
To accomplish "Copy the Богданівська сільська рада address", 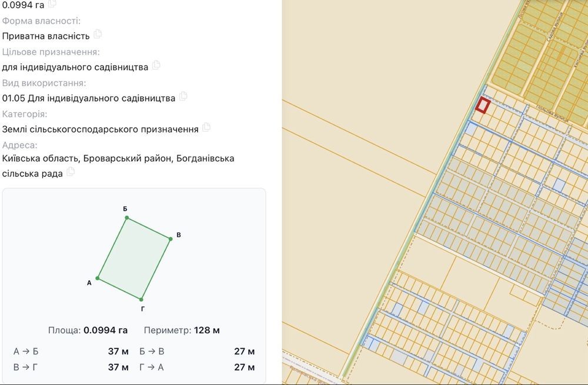I will [71, 172].
